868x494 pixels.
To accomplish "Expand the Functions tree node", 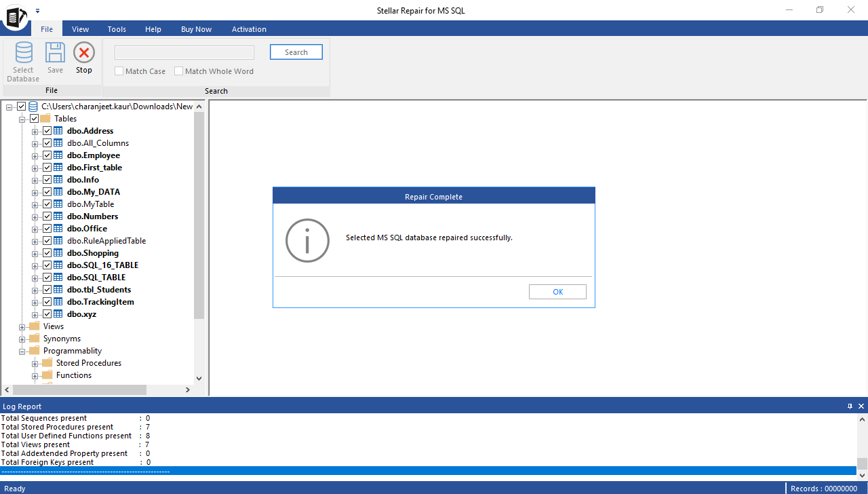I will point(35,375).
